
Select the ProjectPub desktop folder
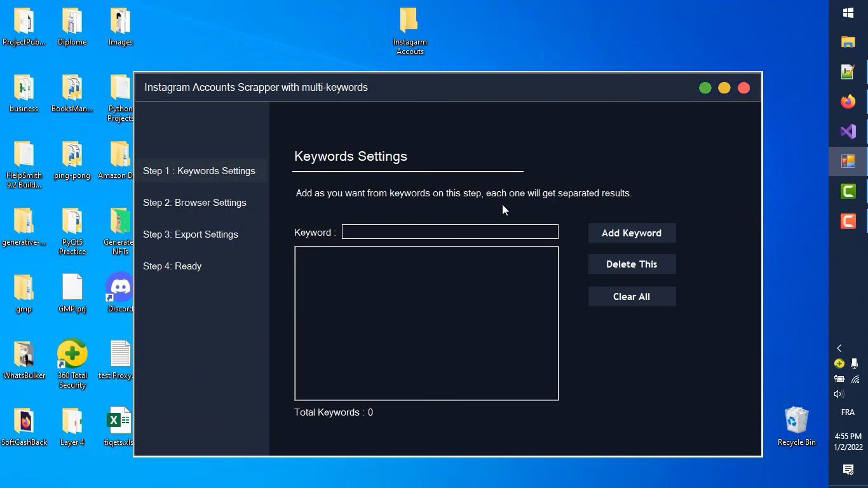[x=24, y=27]
